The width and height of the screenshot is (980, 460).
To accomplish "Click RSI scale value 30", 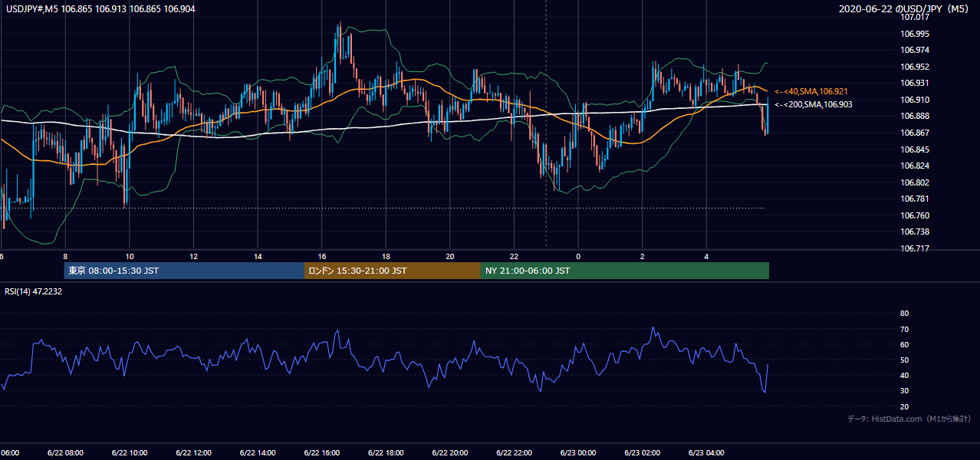I will click(904, 391).
